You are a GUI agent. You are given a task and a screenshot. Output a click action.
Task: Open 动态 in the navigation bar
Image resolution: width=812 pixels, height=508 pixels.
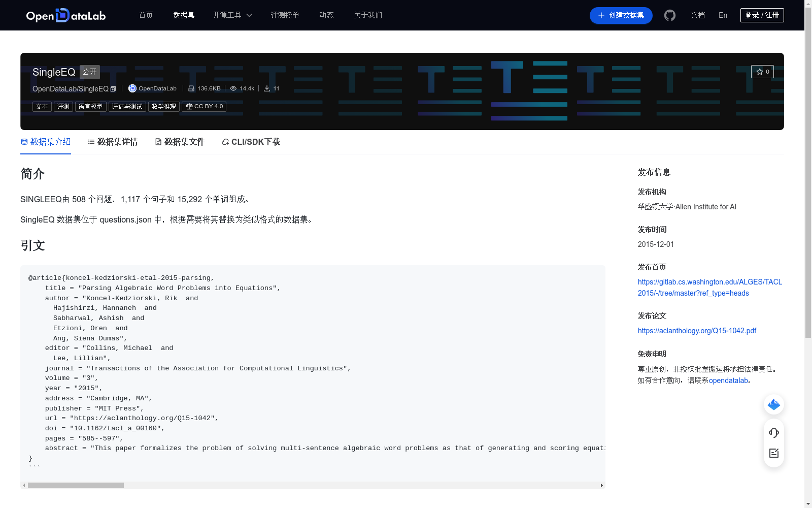(x=326, y=15)
